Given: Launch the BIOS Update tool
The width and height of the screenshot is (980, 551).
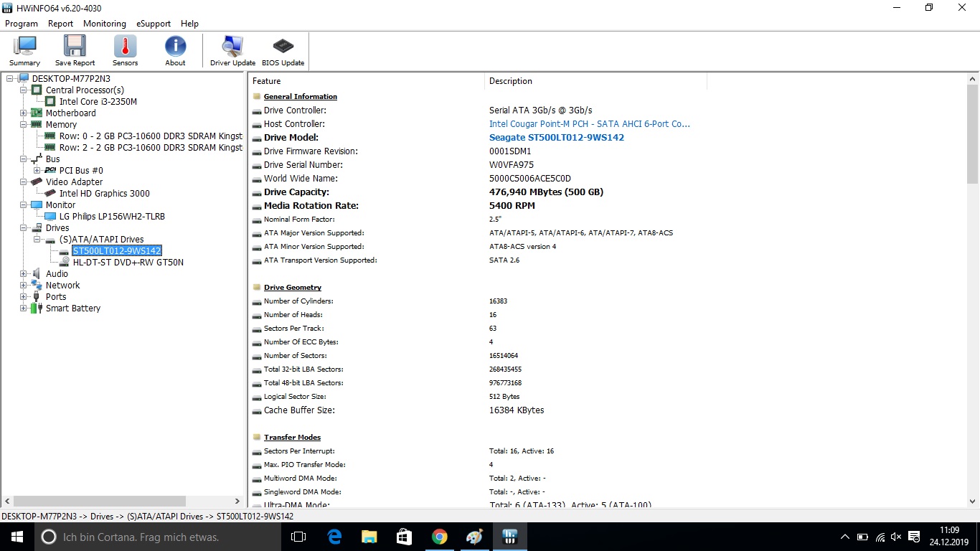Looking at the screenshot, I should click(x=283, y=51).
